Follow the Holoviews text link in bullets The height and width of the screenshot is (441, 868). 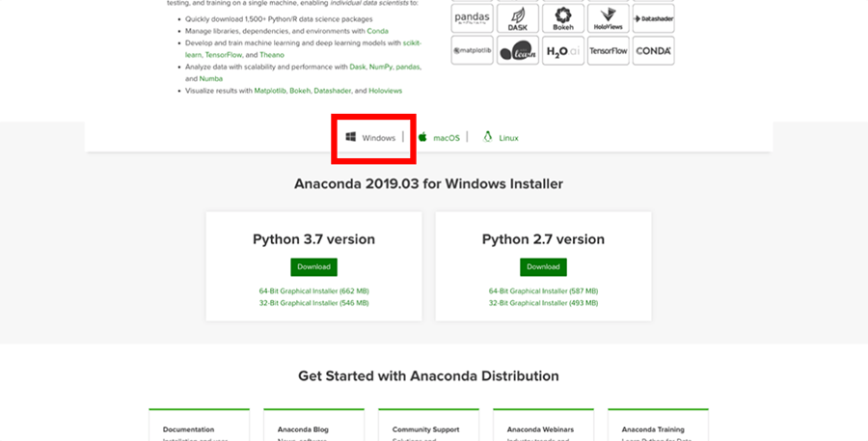point(385,91)
